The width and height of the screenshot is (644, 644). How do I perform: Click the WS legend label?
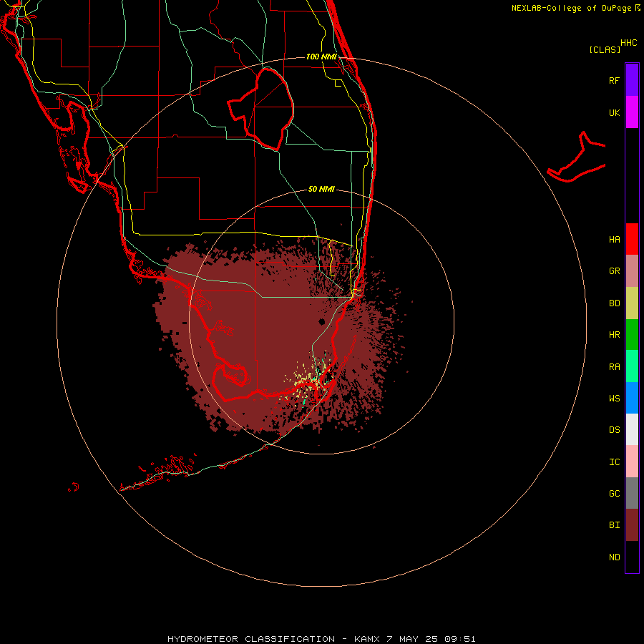[614, 398]
